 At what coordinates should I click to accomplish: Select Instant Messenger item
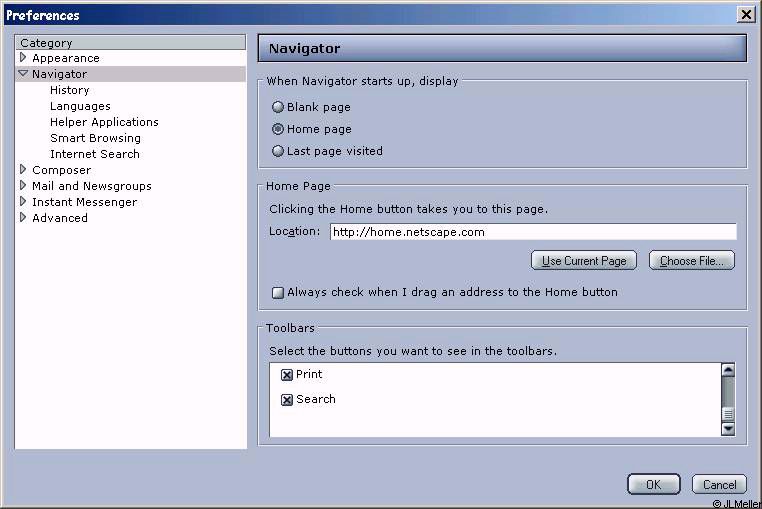tap(85, 202)
